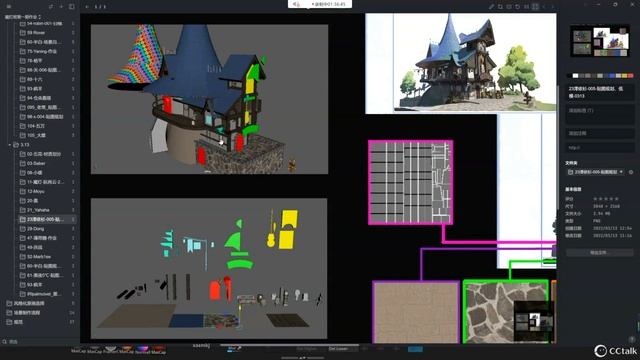Click the recording timer indicator at top
Viewport: 640px width, 360px height.
pyautogui.click(x=320, y=4)
